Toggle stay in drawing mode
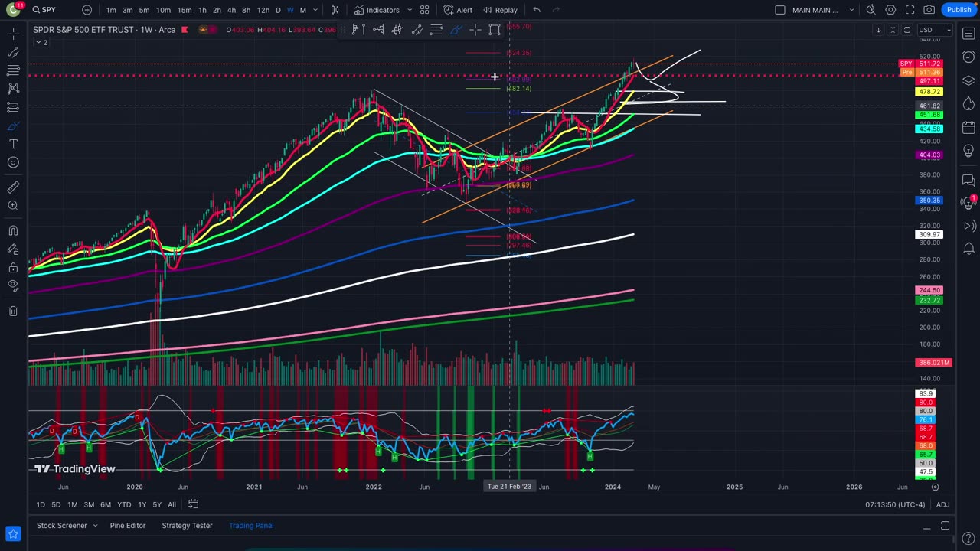The width and height of the screenshot is (980, 551). [x=13, y=249]
